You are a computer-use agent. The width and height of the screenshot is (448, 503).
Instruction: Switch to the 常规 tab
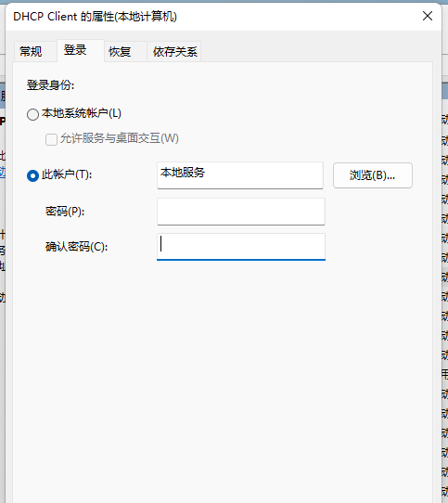point(35,51)
